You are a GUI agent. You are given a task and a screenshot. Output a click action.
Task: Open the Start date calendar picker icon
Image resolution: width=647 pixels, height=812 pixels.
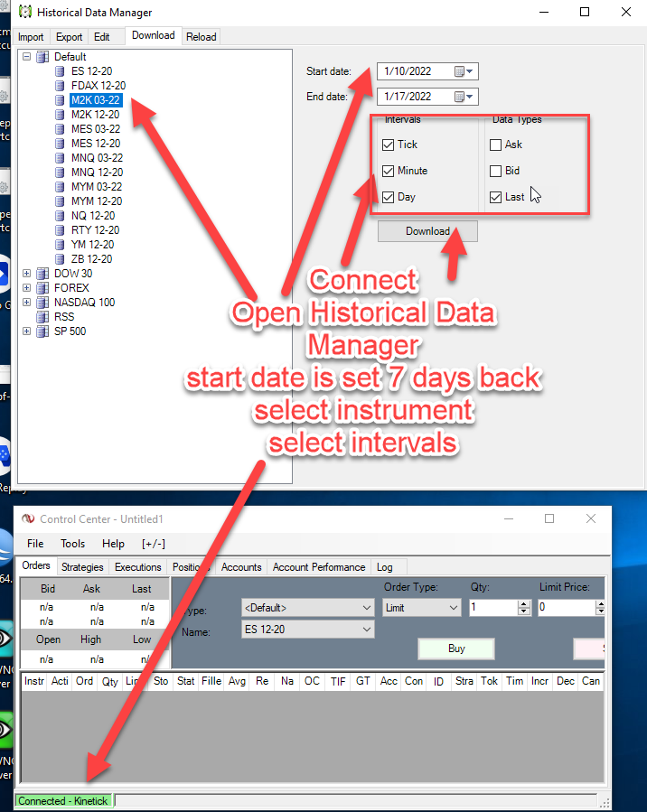point(460,71)
